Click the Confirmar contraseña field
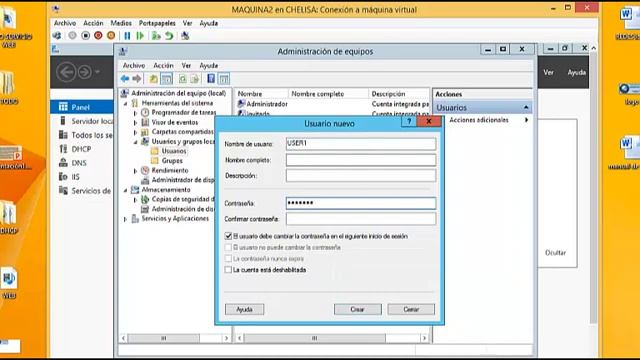 click(361, 219)
